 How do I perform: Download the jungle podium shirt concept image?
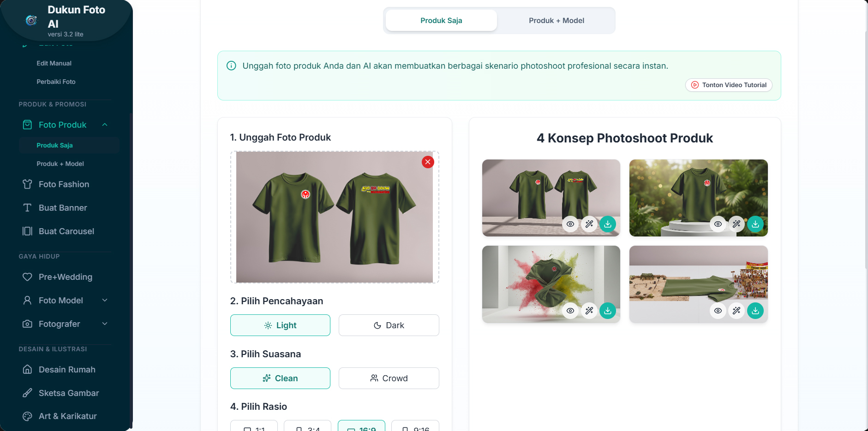[x=755, y=224]
